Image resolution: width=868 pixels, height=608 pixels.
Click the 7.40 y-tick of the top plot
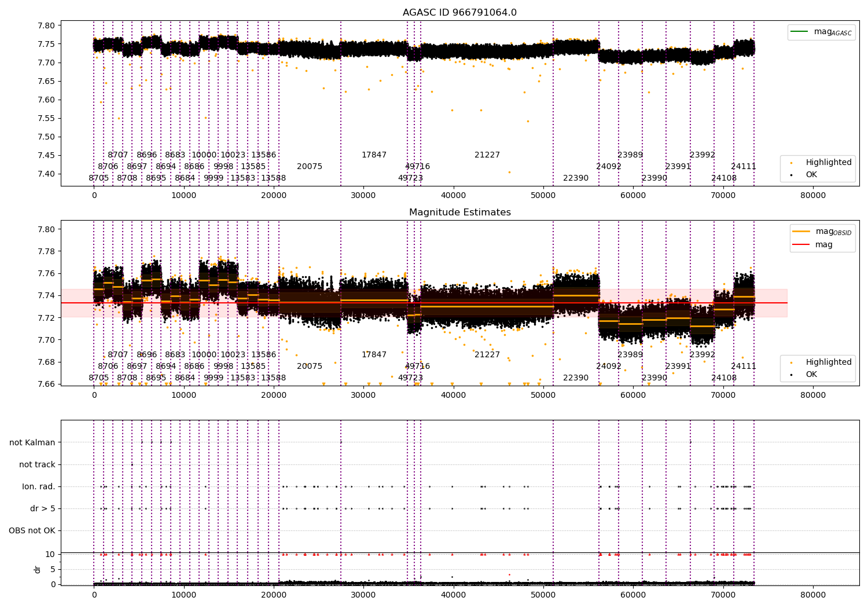pyautogui.click(x=46, y=174)
